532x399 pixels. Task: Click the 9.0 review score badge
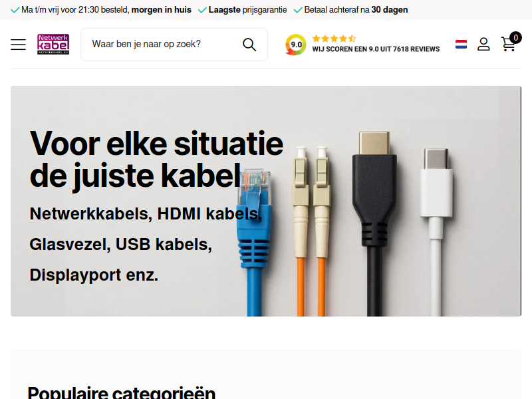click(295, 45)
